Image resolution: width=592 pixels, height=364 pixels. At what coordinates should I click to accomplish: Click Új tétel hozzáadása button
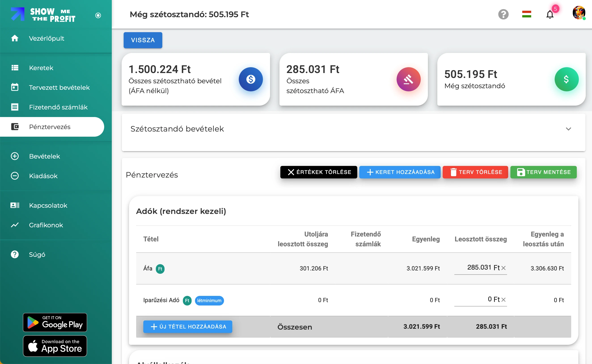point(188,326)
